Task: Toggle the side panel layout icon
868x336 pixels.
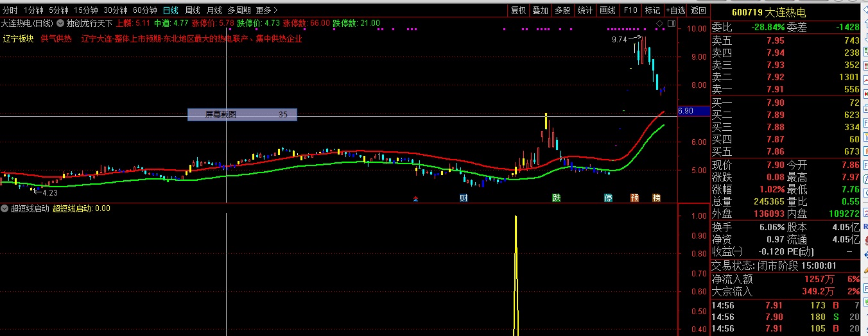Action: 672,24
